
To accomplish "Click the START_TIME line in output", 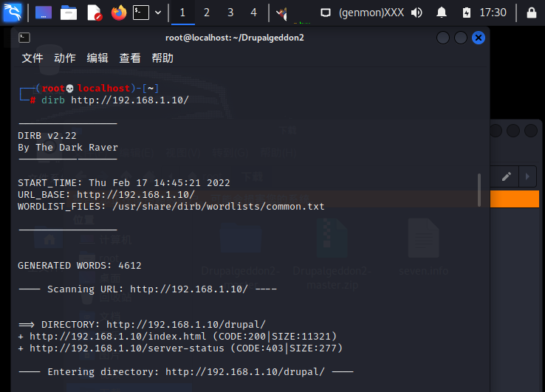I will coord(124,183).
